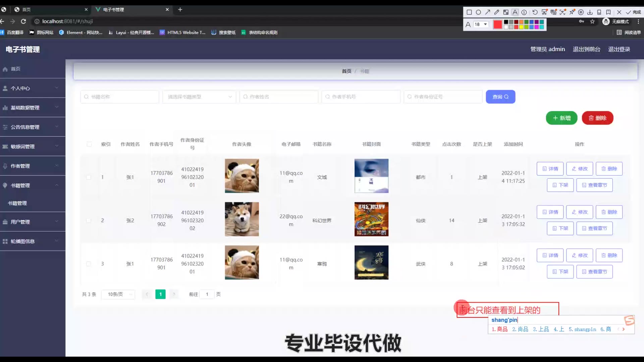The height and width of the screenshot is (362, 644).
Task: Select the checkbox for book 寒鸦
Action: pos(89,264)
